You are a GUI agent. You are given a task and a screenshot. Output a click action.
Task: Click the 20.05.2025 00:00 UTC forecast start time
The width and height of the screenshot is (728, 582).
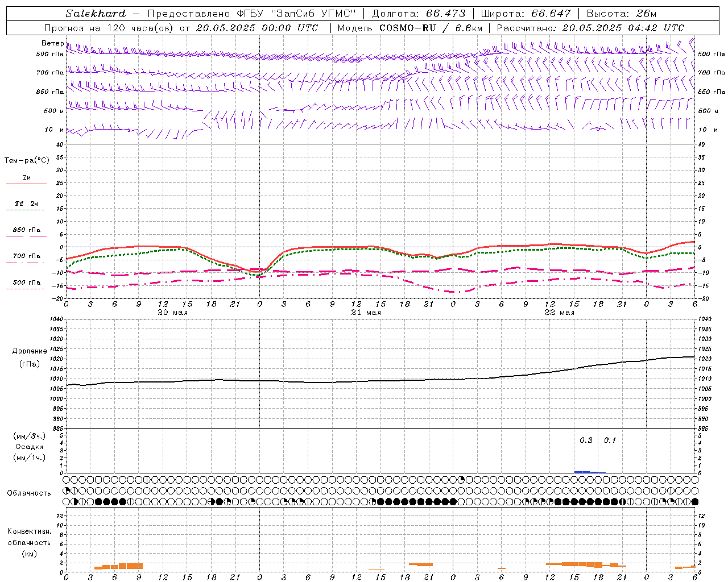(x=257, y=28)
